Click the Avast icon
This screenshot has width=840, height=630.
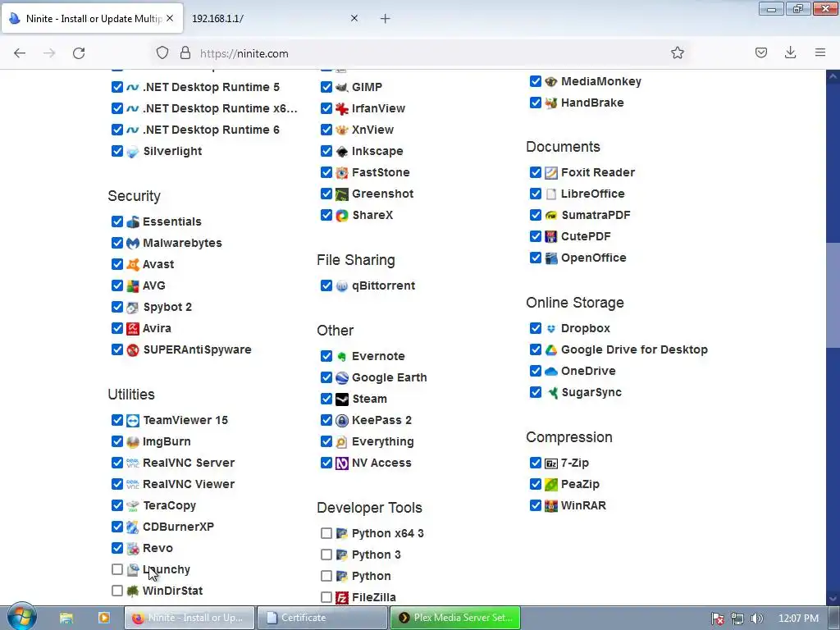tap(133, 265)
